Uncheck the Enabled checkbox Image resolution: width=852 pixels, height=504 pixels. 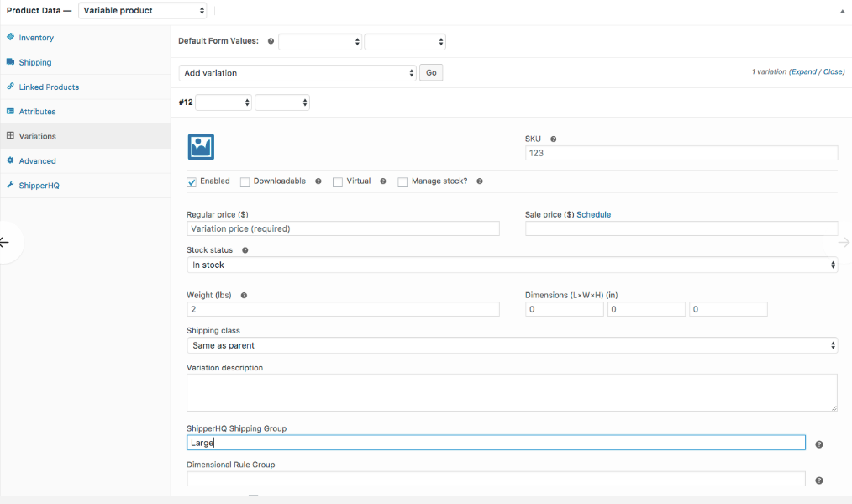192,182
